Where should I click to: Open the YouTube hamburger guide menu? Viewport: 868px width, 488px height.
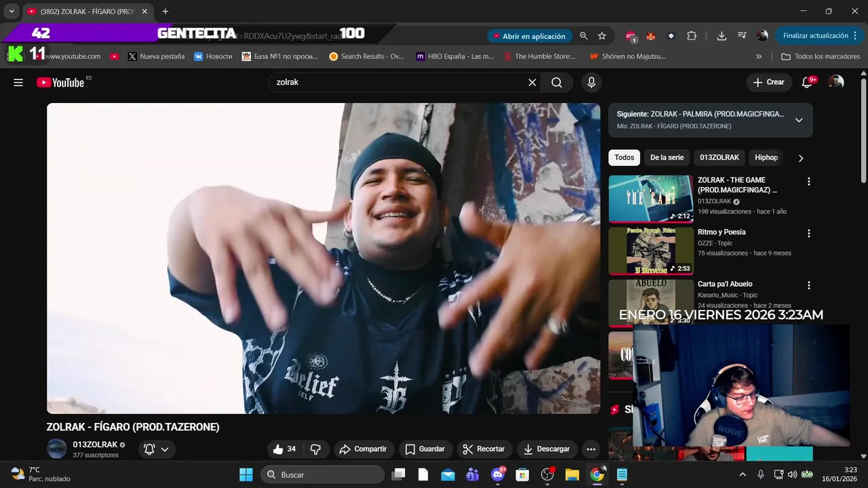pyautogui.click(x=18, y=83)
